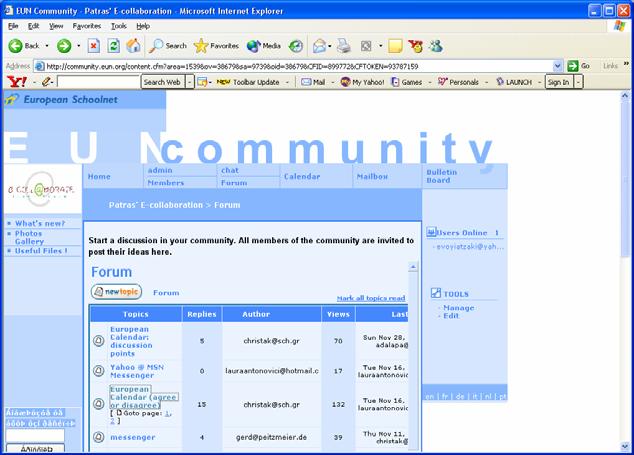The height and width of the screenshot is (455, 634).
Task: Click LAUNCH on Yahoo toolbar
Action: point(514,82)
